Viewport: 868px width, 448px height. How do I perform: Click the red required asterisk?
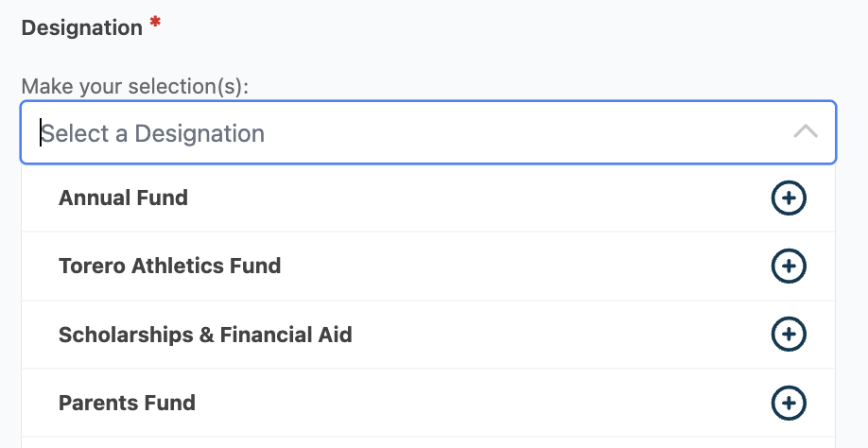tap(155, 23)
